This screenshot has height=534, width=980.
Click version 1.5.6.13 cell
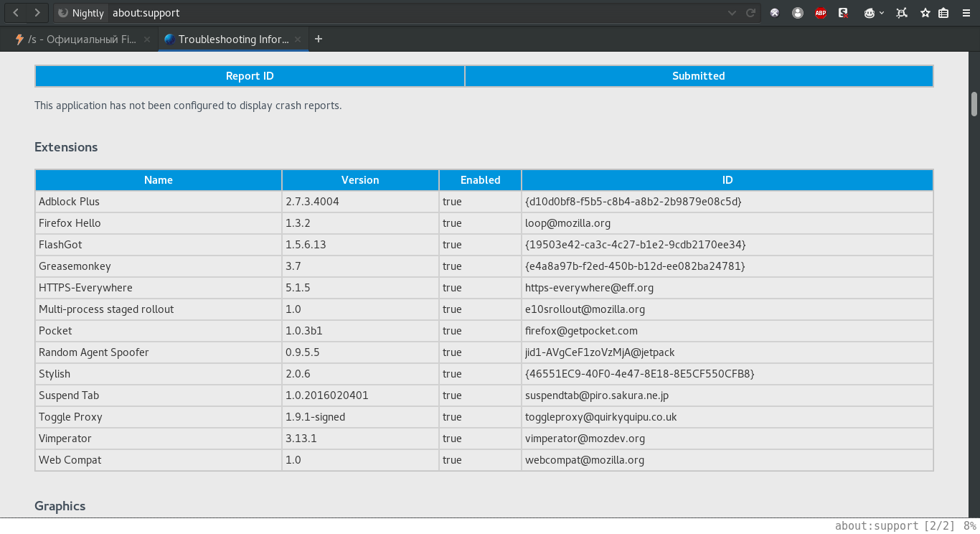[360, 245]
